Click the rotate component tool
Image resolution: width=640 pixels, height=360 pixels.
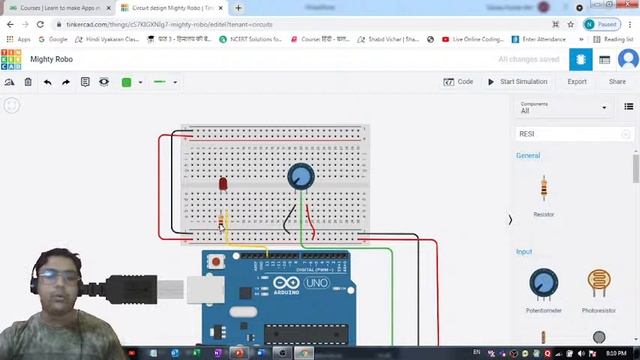point(9,82)
